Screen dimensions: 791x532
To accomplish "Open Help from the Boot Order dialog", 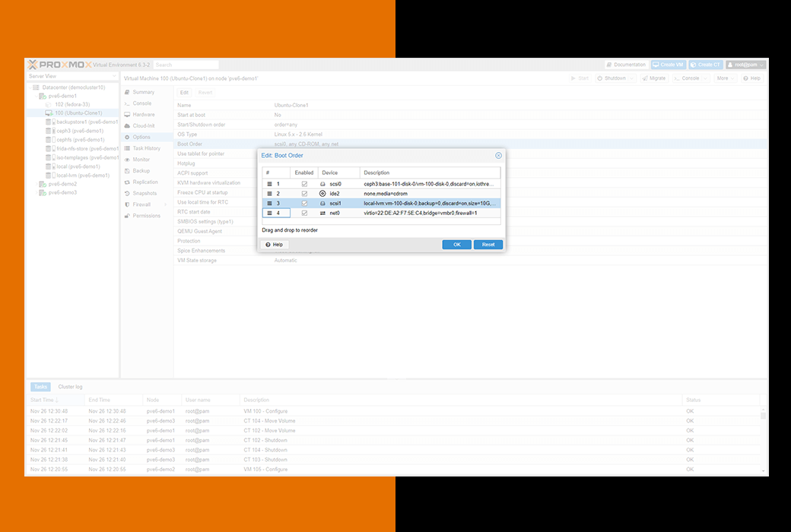I will coord(275,245).
